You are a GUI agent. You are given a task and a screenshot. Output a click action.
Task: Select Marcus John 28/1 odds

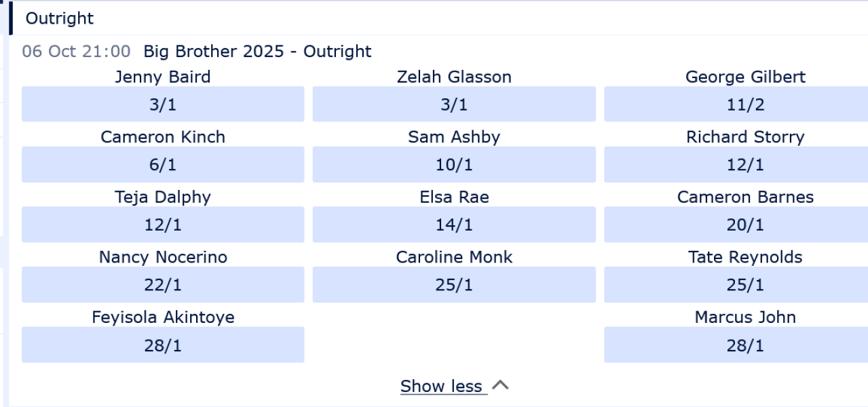click(744, 345)
